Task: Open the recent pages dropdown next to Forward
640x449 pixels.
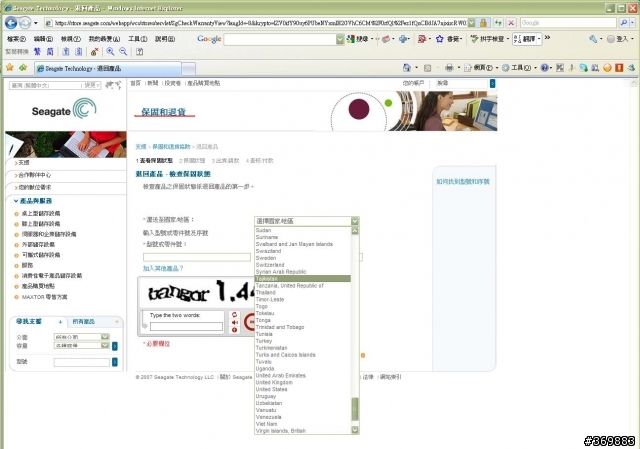Action: (36, 23)
